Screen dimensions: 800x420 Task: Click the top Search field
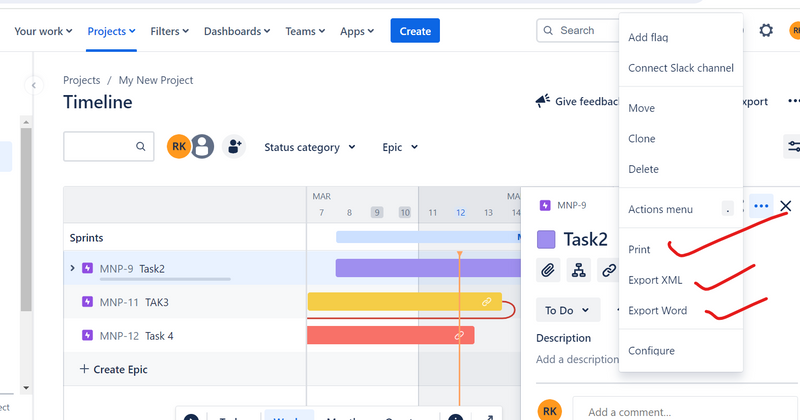click(578, 31)
